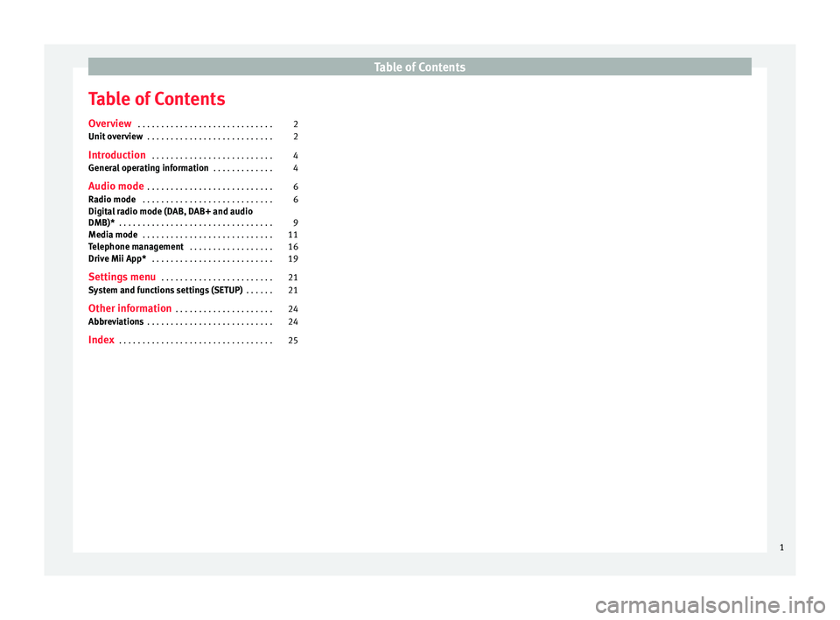
Task: Go to the Media mode entry
Action: (x=113, y=236)
